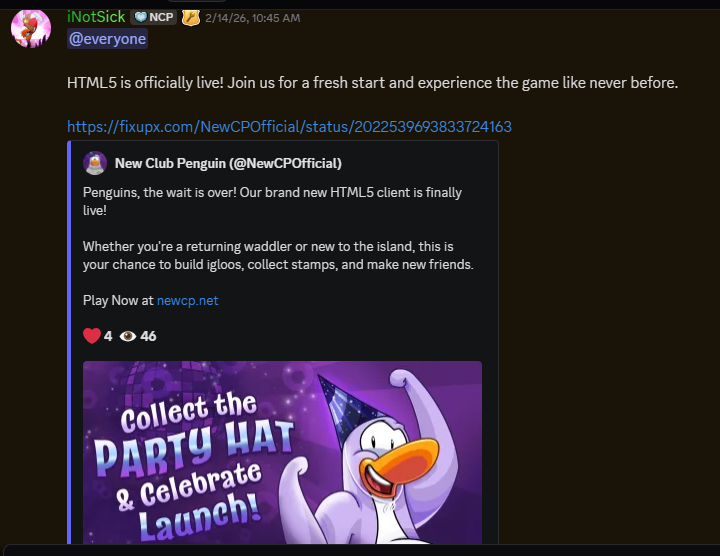The height and width of the screenshot is (556, 720).
Task: Enlarge the Party Hat launch promo image
Action: coord(282,453)
